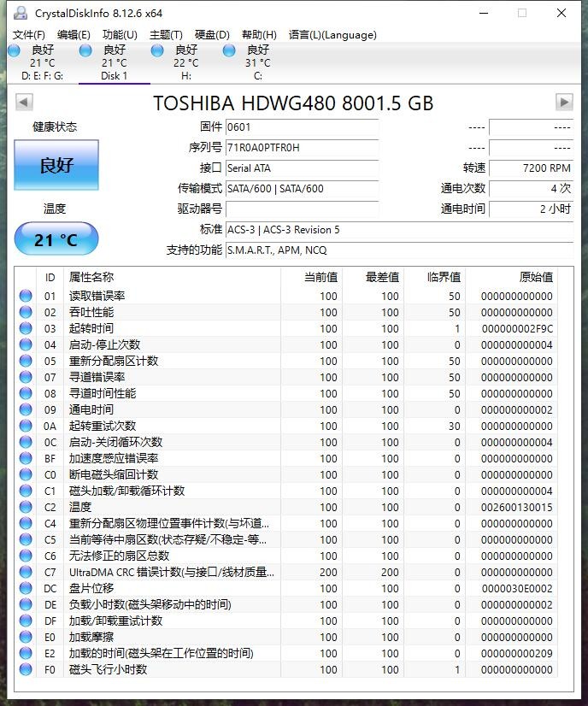Click status orb above Disk 1
588x706 pixels.
[85, 50]
